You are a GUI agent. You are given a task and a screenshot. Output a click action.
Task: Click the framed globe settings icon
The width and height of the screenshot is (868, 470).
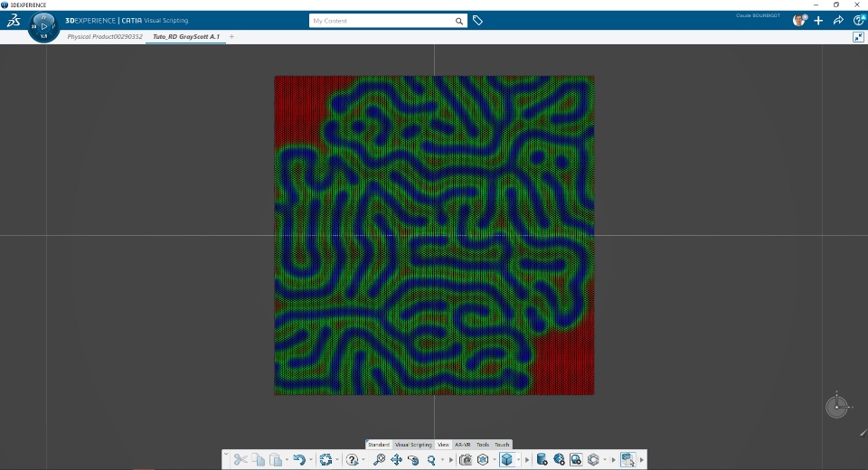tap(576, 459)
